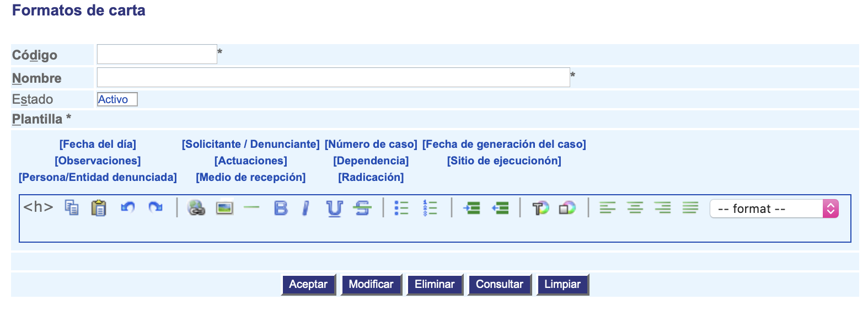Image resolution: width=868 pixels, height=310 pixels.
Task: Create a bulleted list
Action: pyautogui.click(x=401, y=208)
